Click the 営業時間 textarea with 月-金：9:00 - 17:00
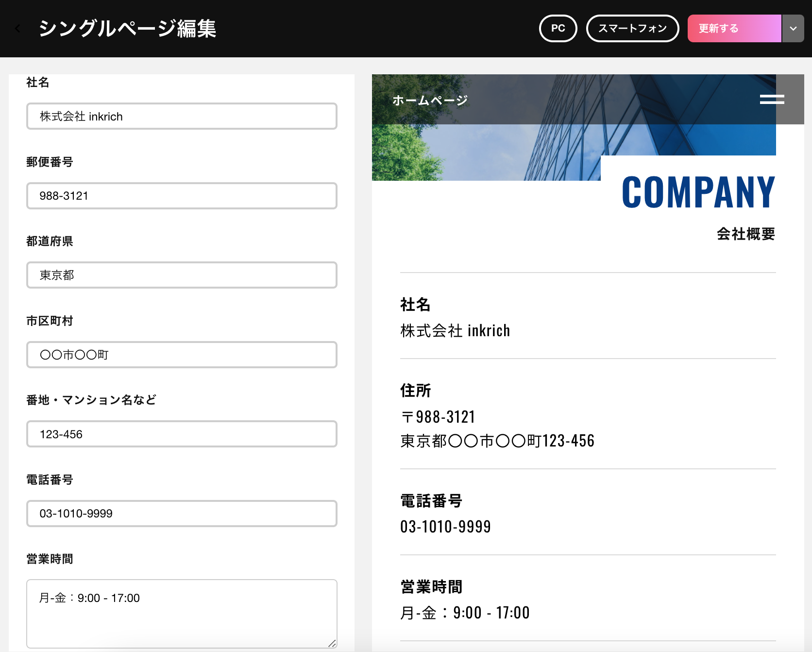This screenshot has width=812, height=652. pyautogui.click(x=182, y=614)
